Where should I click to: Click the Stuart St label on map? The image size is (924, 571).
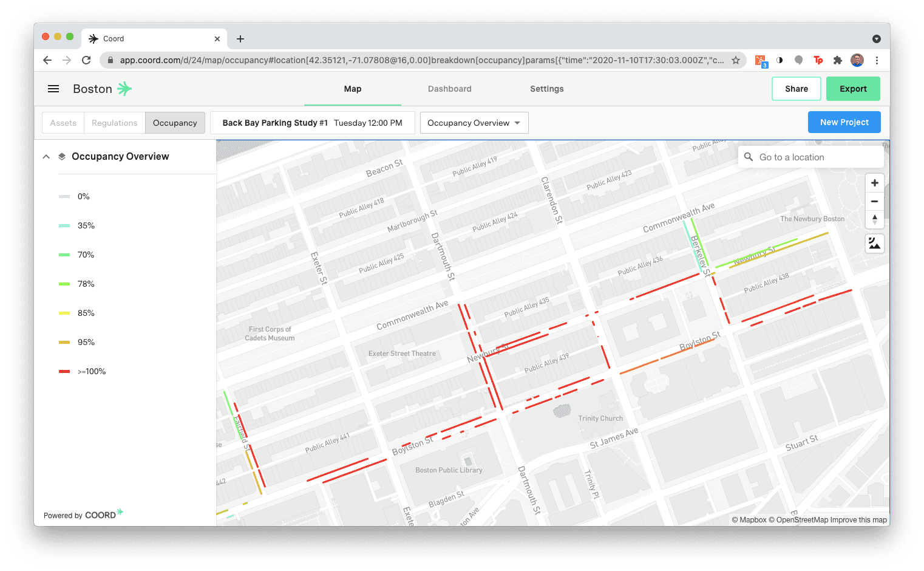(801, 443)
